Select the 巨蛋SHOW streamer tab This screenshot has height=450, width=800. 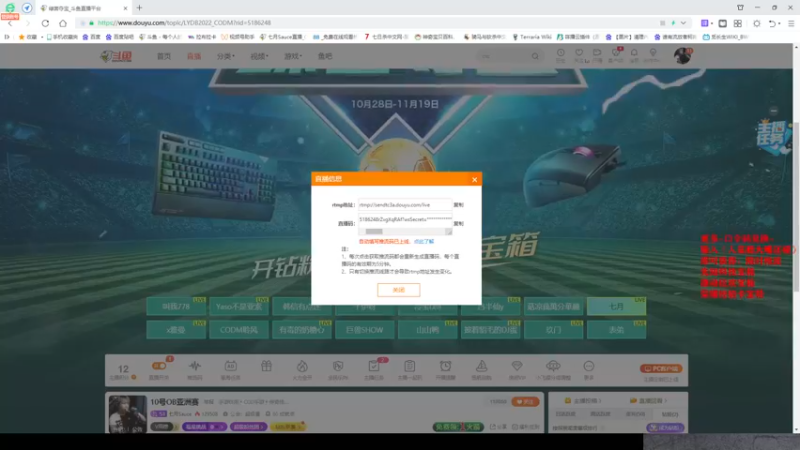[x=364, y=330]
